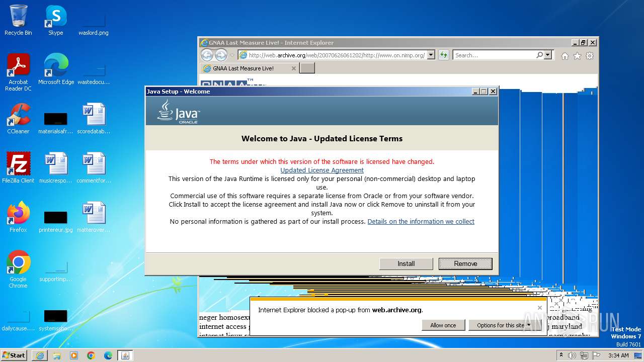This screenshot has width=644, height=362.
Task: Open Internet Explorer favorites star
Action: point(577,56)
